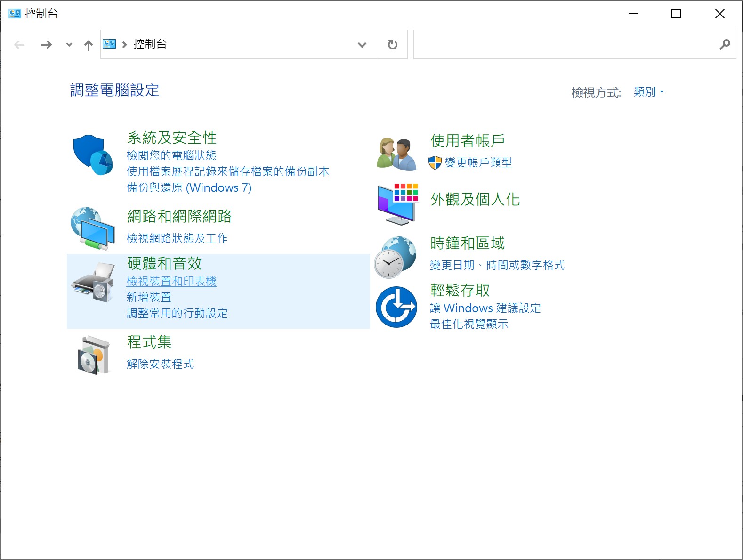Open the 外觀及個人化 category heading

point(475,199)
